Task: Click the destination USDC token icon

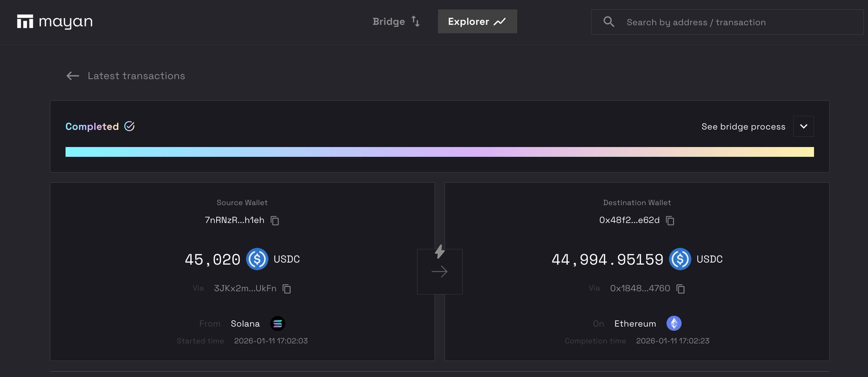Action: (680, 259)
